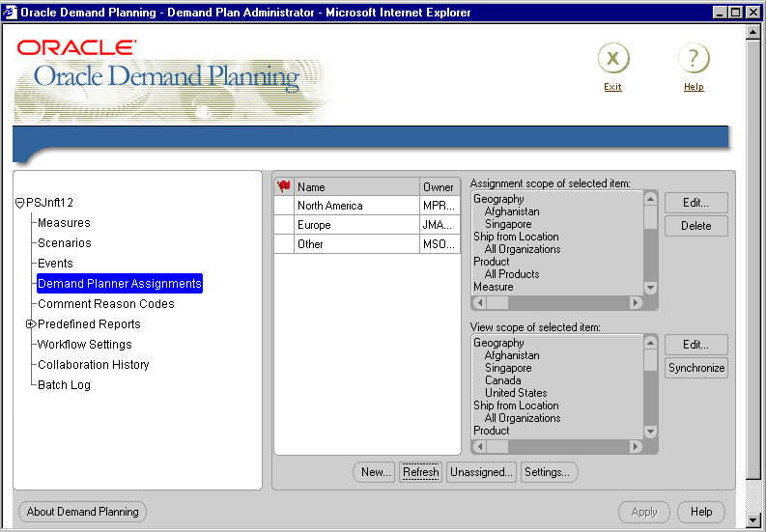
Task: Click the red flag column header icon
Action: point(284,186)
